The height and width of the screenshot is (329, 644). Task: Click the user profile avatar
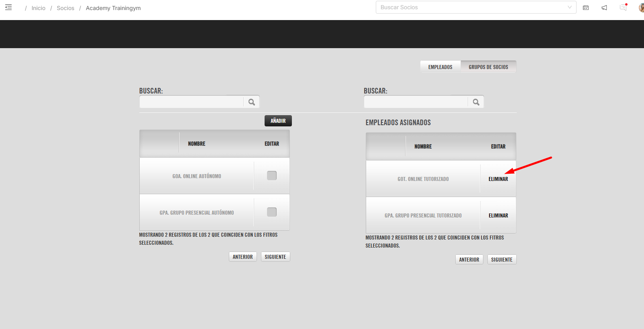(641, 8)
